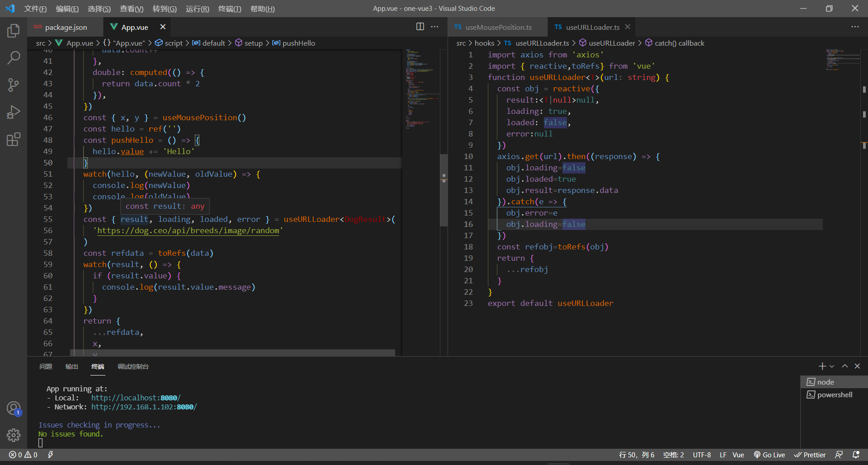The height and width of the screenshot is (465, 868).
Task: Open more actions for left editor group
Action: pyautogui.click(x=434, y=27)
